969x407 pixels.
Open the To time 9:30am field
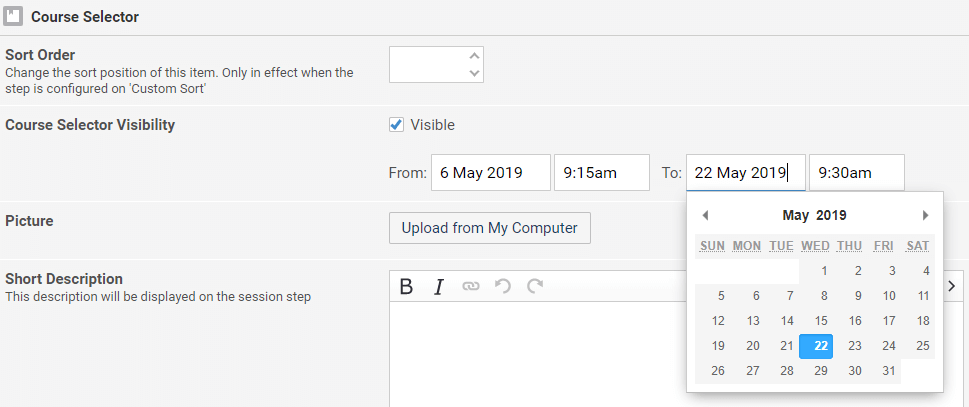pyautogui.click(x=856, y=172)
